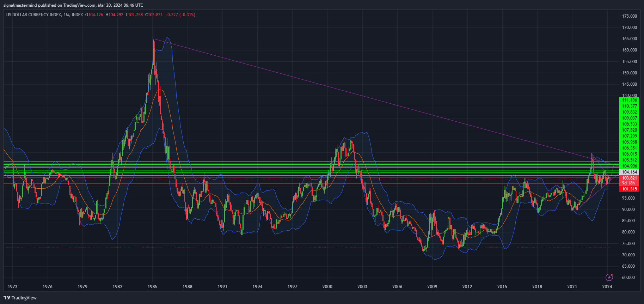Screen dimensions: 644x304
Task: Click the 175.000 price axis tick
Action: coord(630,16)
